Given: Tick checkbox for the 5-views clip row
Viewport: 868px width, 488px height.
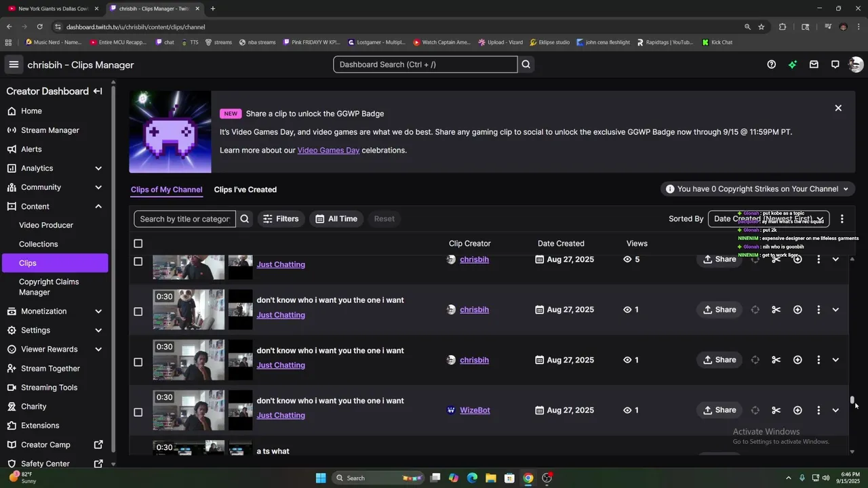Looking at the screenshot, I should 138,262.
